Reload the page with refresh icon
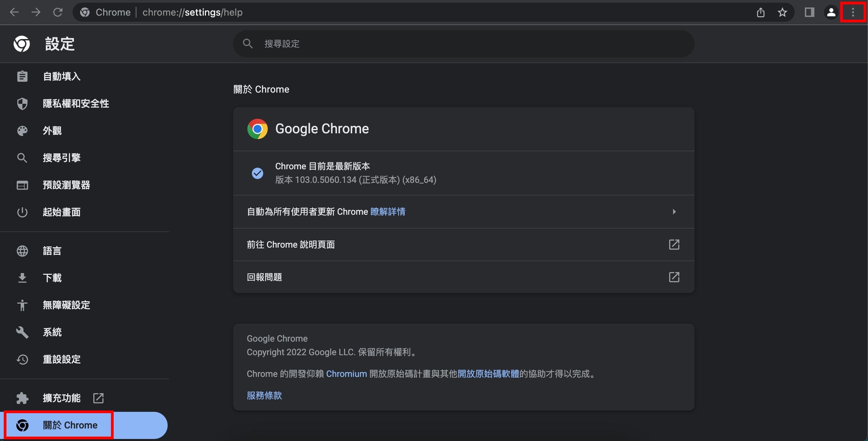868x441 pixels. pos(58,13)
